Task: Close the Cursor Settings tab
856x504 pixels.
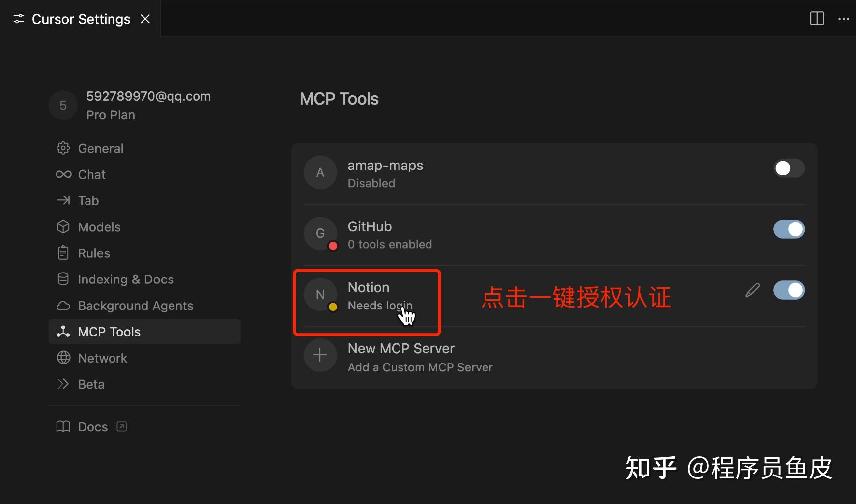Action: click(x=145, y=19)
